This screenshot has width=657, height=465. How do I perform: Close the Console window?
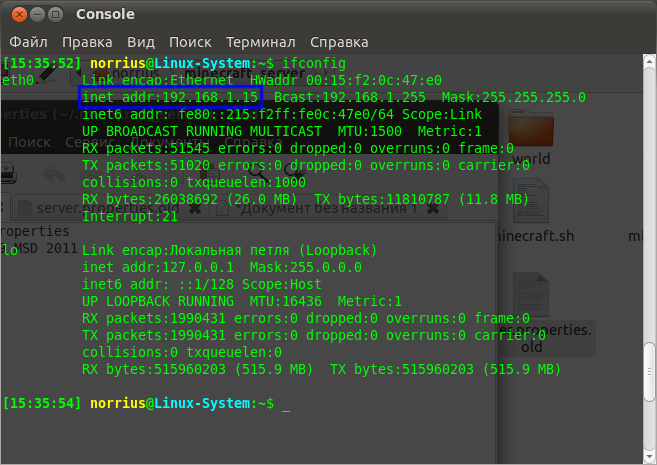[x=19, y=14]
